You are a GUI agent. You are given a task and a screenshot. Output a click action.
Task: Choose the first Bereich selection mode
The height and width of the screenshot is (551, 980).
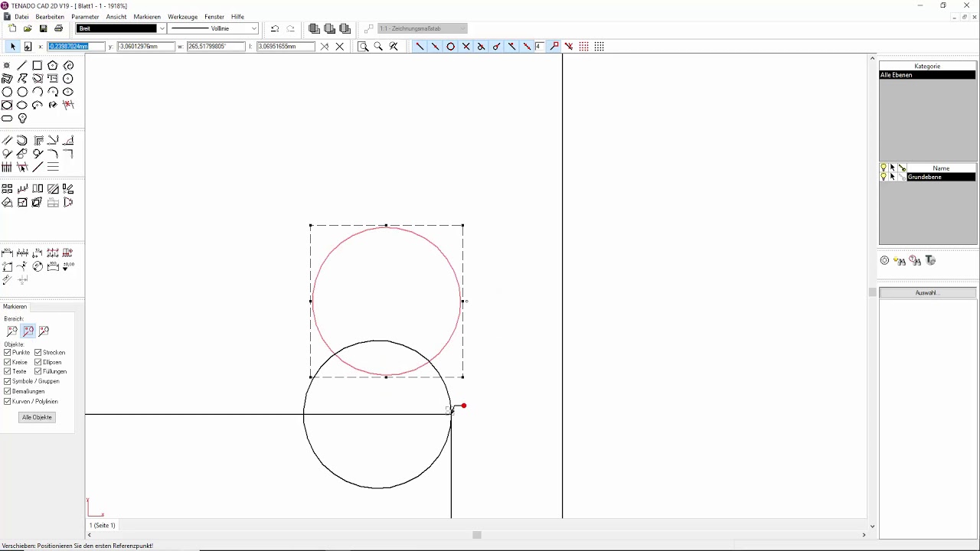click(12, 331)
